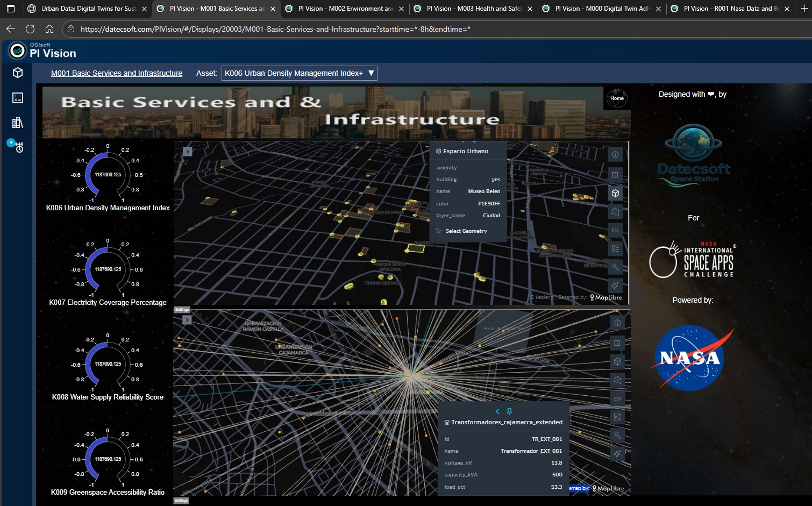
Task: Open the Asset dropdown showing K006 Urban Density
Action: [299, 73]
